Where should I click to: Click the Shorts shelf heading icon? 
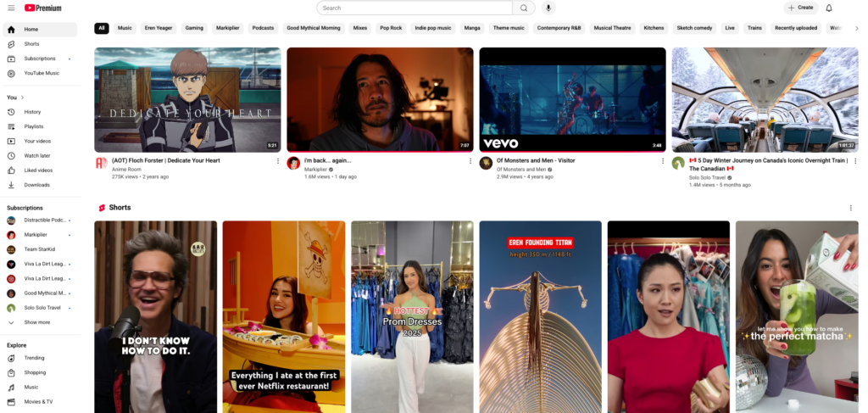(102, 208)
